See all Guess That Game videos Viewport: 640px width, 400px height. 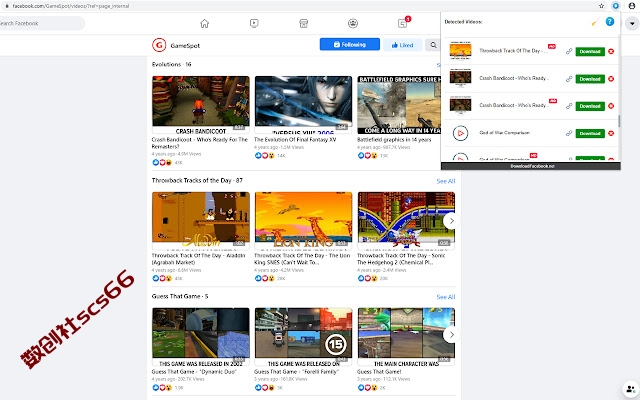pyautogui.click(x=446, y=297)
